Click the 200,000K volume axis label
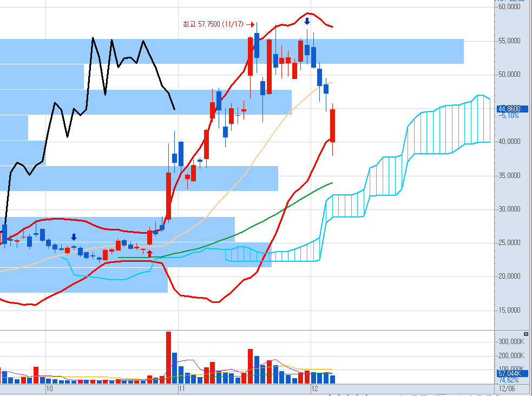 click(511, 355)
